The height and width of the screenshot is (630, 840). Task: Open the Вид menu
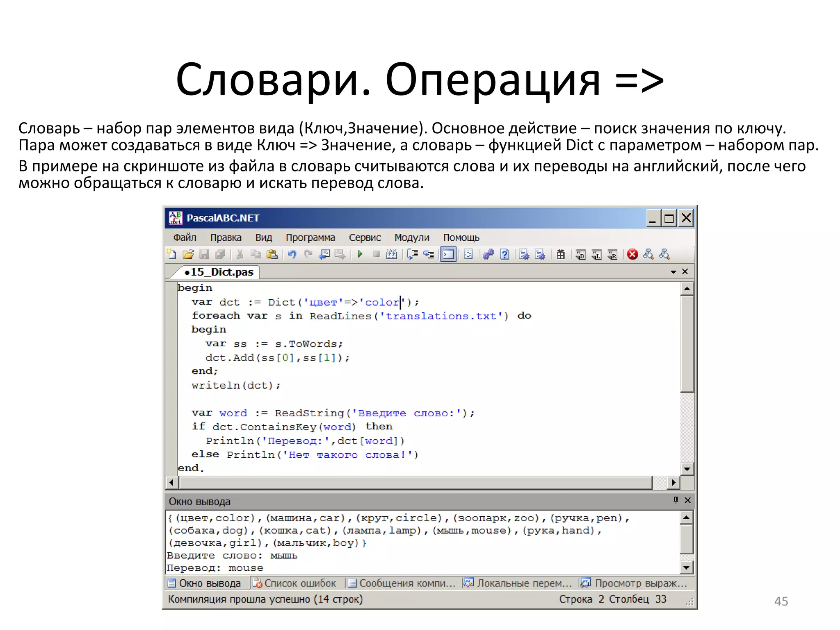pos(263,237)
